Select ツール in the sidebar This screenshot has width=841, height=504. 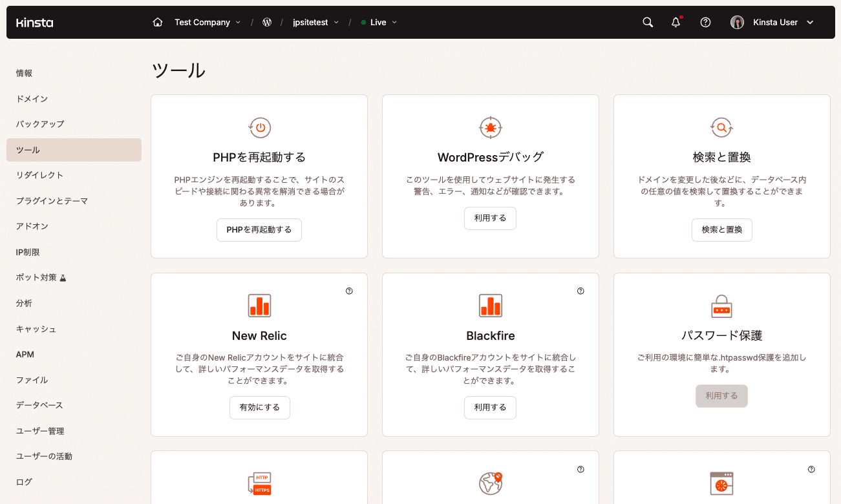coord(74,150)
